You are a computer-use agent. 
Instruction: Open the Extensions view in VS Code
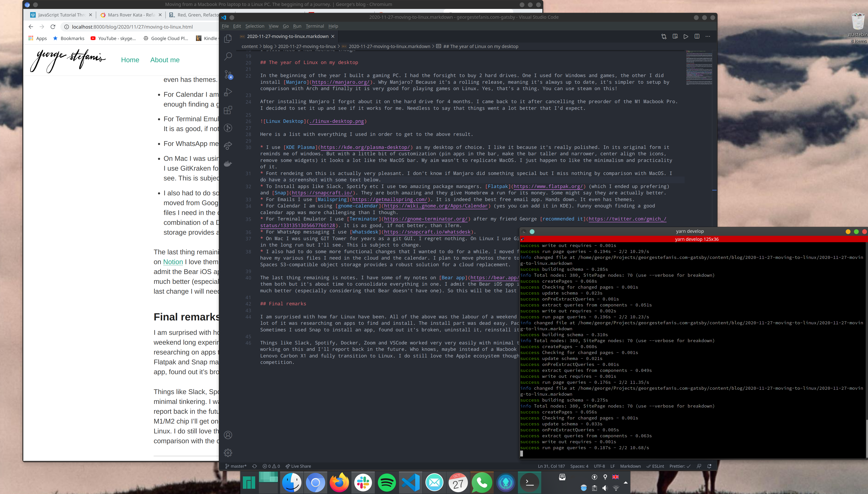click(228, 110)
